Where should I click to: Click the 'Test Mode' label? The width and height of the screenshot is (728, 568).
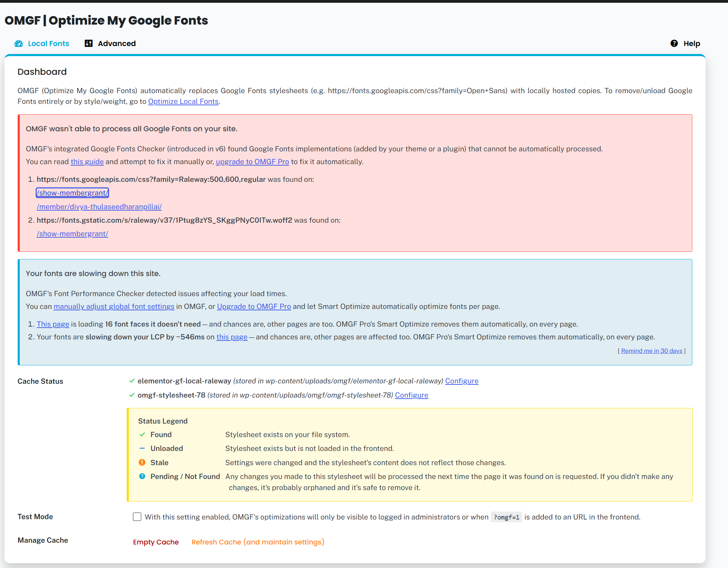coord(35,517)
